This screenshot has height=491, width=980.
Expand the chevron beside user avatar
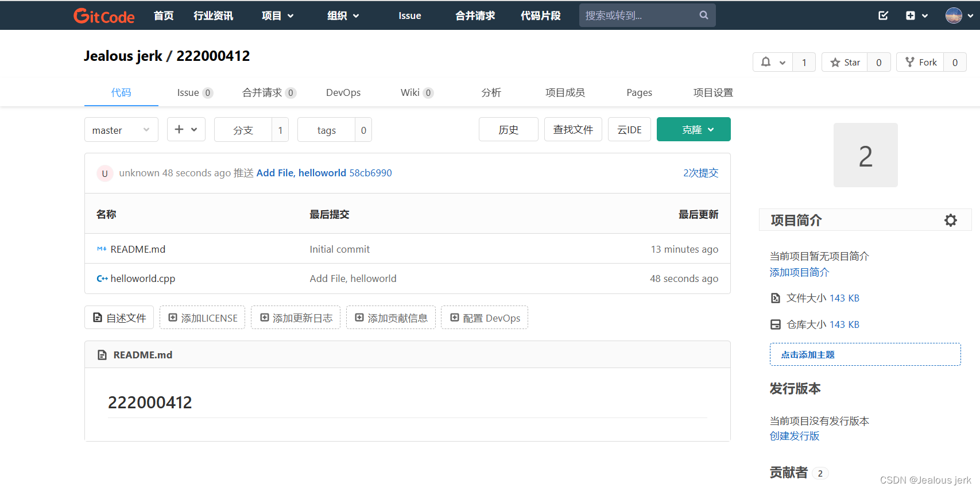tap(970, 16)
